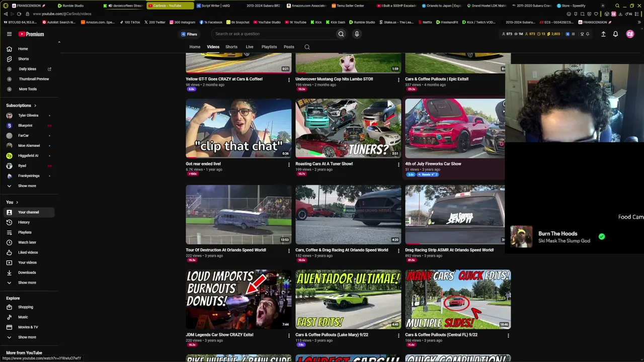Go back in the browser

6,14
